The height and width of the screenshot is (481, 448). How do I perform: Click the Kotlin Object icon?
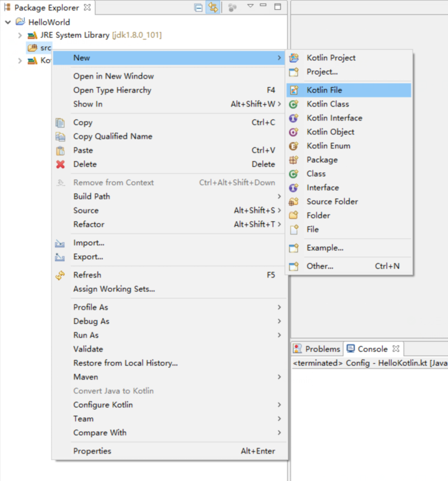click(294, 132)
